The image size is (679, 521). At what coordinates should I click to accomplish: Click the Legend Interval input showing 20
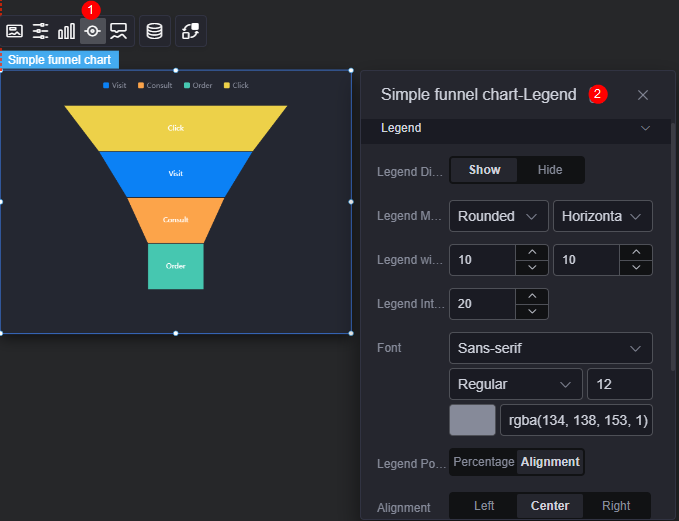(x=482, y=304)
